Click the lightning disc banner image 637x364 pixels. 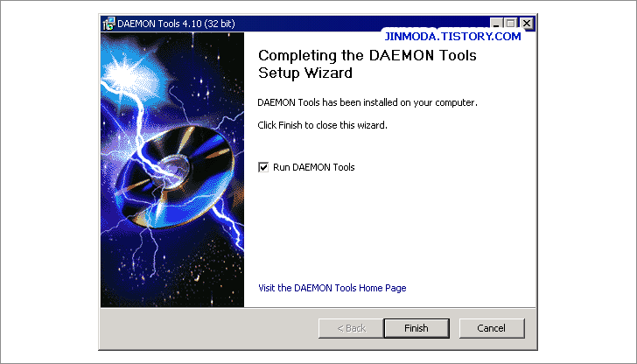click(x=172, y=170)
